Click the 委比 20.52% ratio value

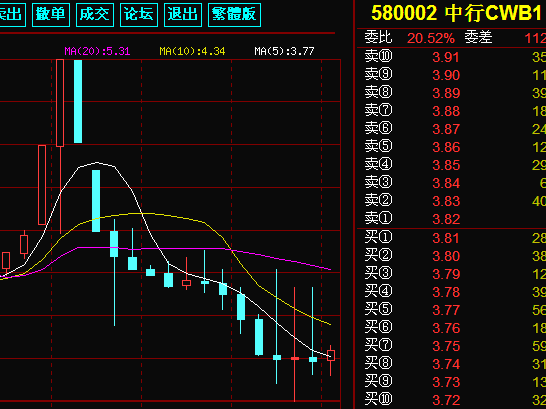point(431,38)
